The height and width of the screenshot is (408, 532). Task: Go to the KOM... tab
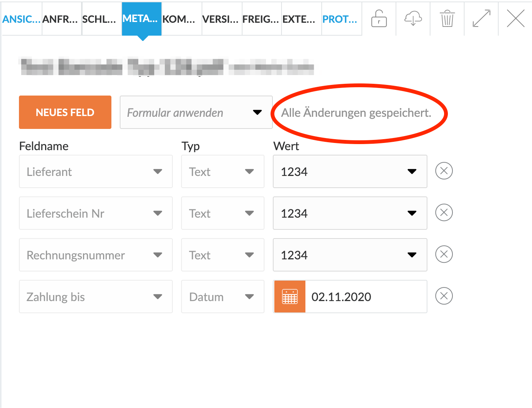(182, 19)
